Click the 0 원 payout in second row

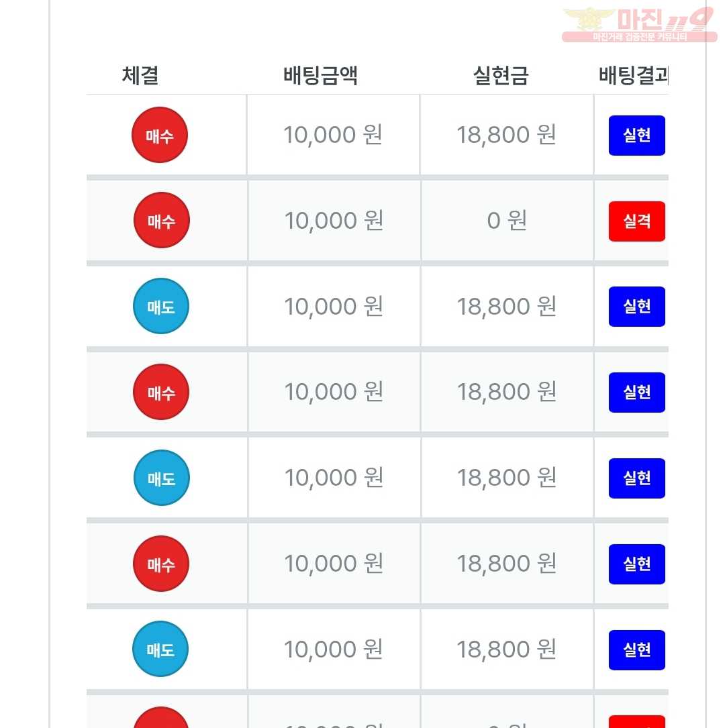pos(507,220)
